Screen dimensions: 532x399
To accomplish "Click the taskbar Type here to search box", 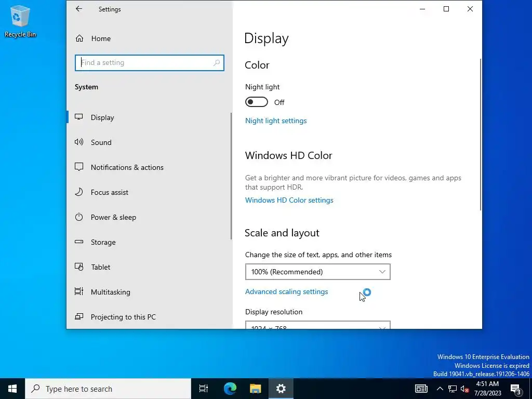I will click(x=108, y=389).
